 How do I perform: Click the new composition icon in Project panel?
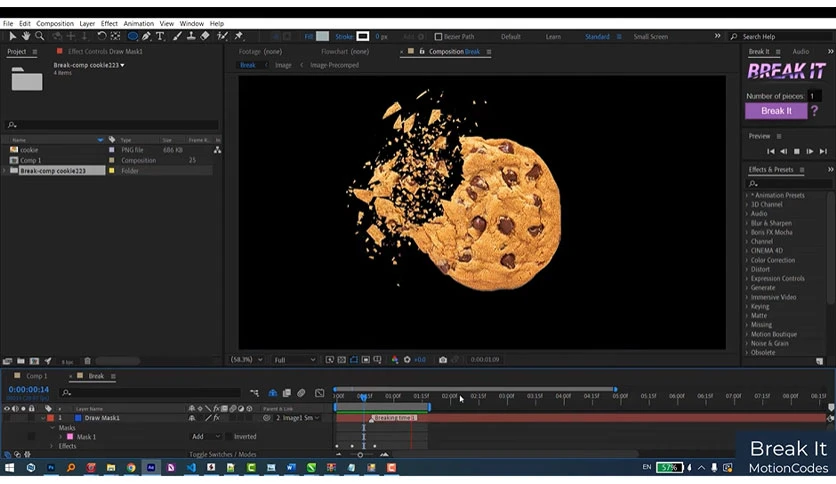tap(34, 361)
